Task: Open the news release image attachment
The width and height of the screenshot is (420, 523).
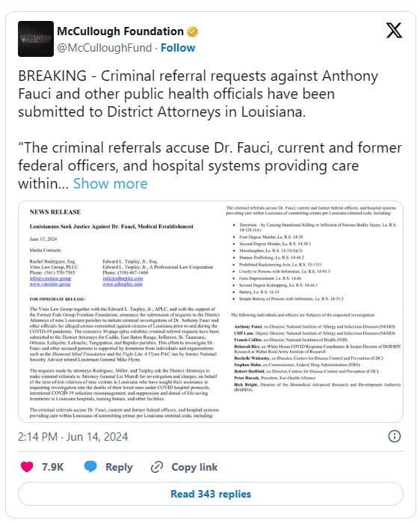Action: click(211, 311)
